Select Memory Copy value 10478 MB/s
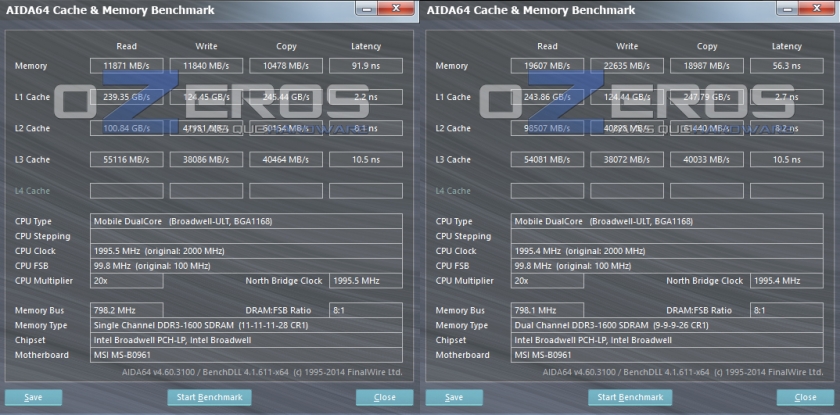 (286, 66)
